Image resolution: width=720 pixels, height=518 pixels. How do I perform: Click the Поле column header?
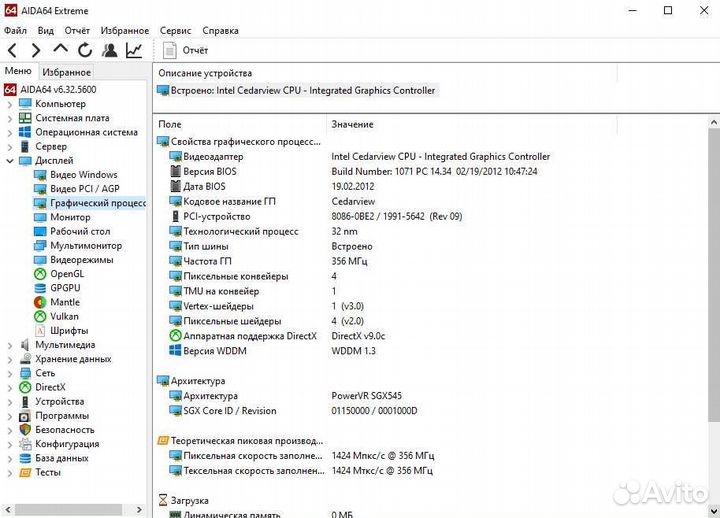pyautogui.click(x=170, y=124)
